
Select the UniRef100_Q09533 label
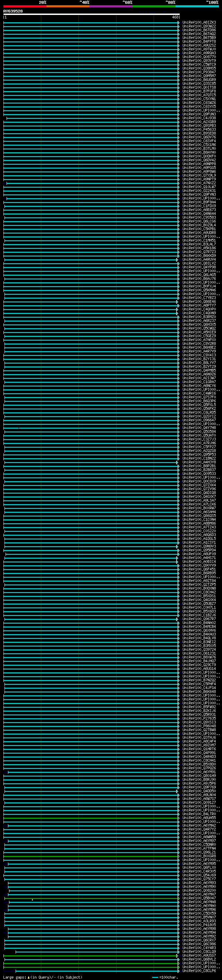pos(199,473)
